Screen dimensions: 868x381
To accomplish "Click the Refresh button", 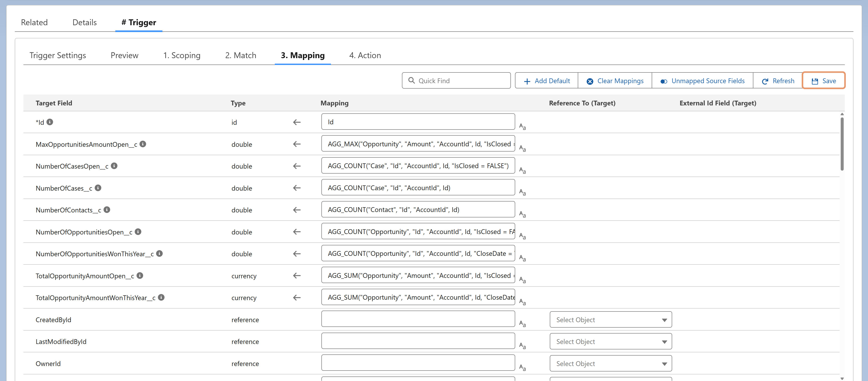I will point(778,81).
